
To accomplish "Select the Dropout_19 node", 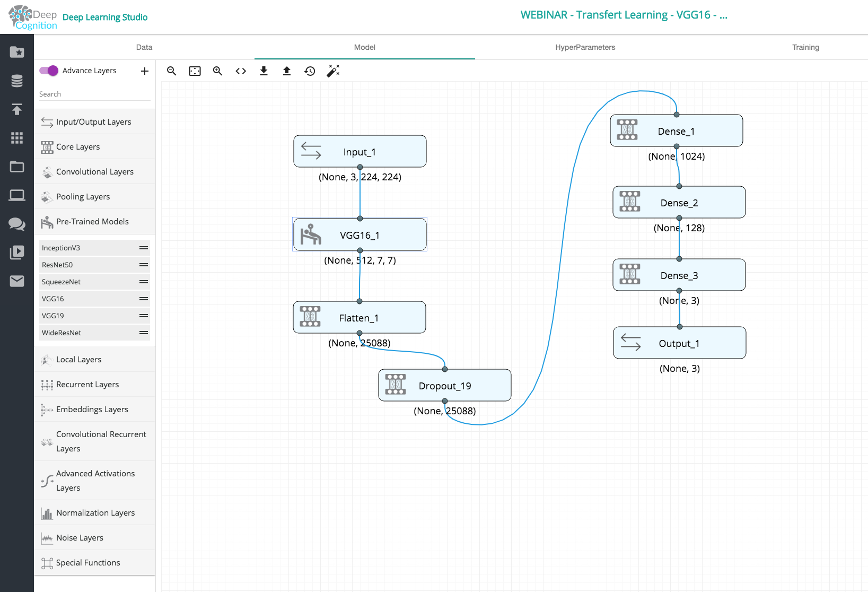I will coord(445,385).
